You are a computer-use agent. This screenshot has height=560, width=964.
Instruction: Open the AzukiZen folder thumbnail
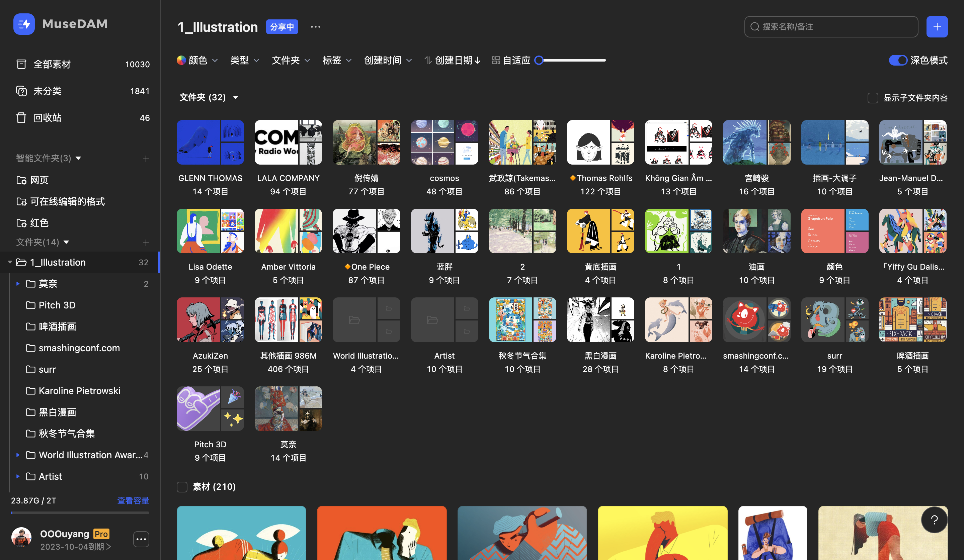[x=211, y=319]
